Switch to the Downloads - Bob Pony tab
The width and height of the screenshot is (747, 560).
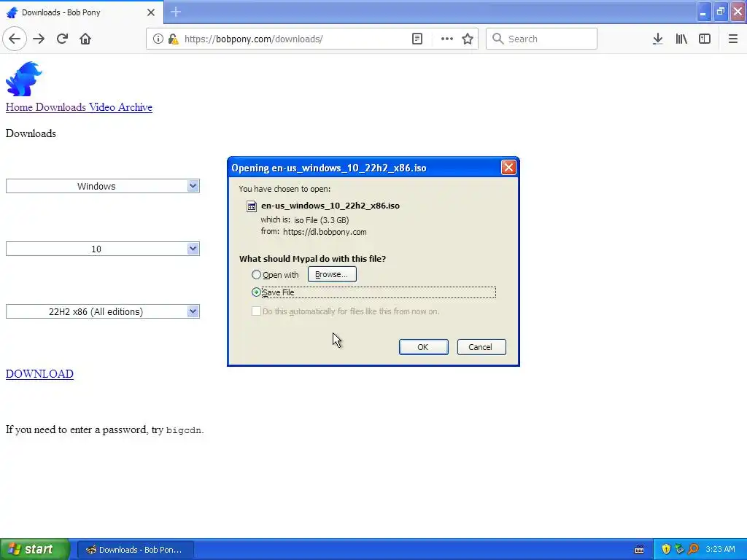point(82,12)
